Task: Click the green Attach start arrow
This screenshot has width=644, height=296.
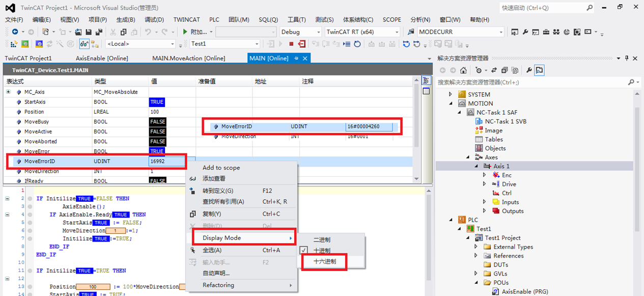Action: (x=185, y=32)
